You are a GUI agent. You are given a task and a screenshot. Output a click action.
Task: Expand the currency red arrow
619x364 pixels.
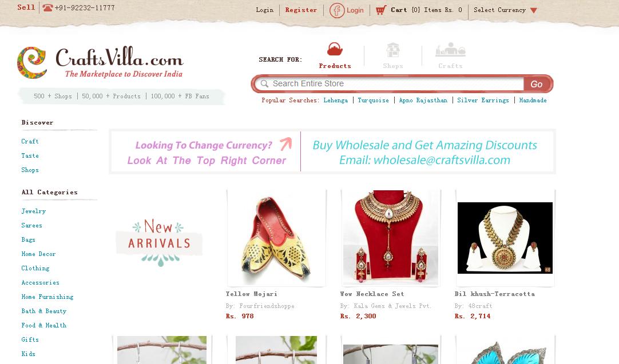(x=533, y=11)
